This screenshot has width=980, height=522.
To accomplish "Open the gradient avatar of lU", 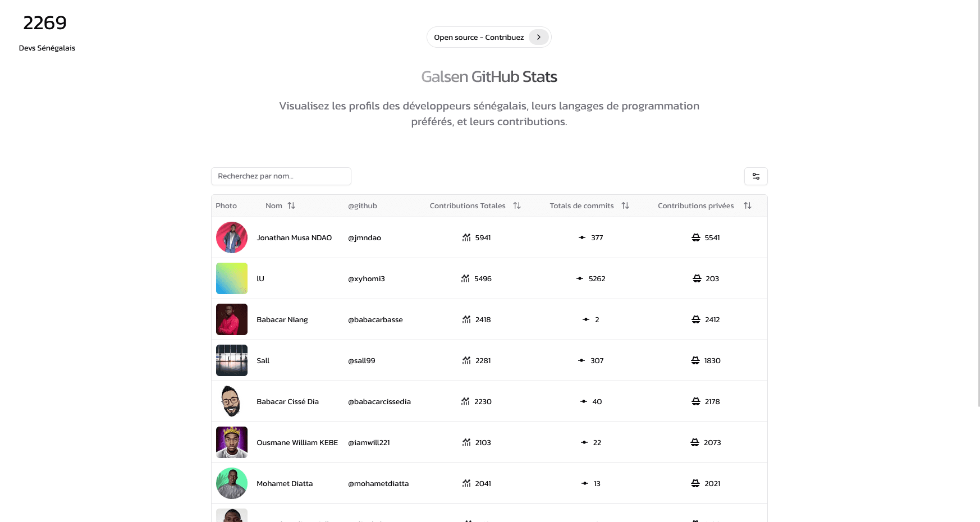I will click(232, 278).
